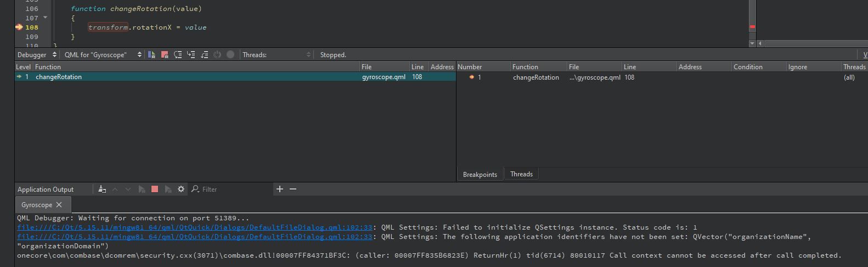Click the Step Into icon

[191, 54]
